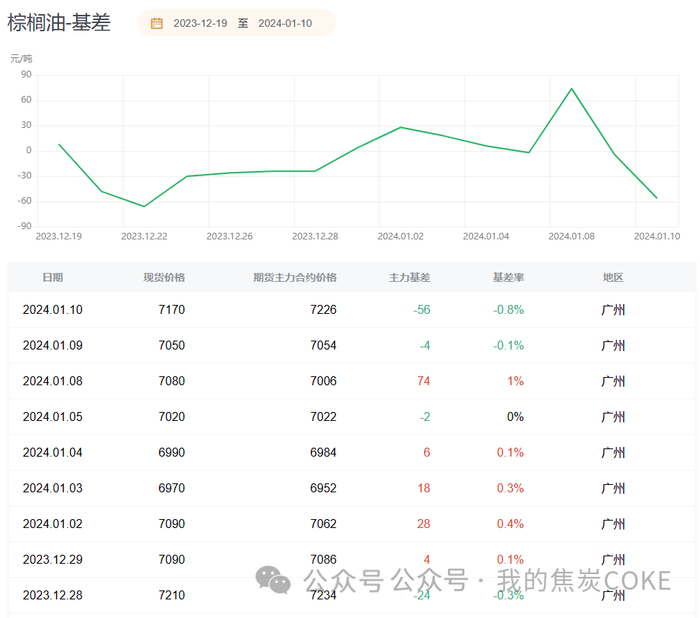Click the line endpoint at 2024.01.10
700x618 pixels.
point(657,198)
